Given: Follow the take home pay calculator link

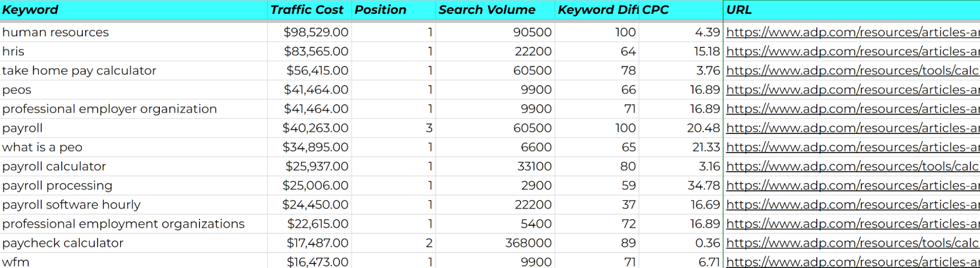Looking at the screenshot, I should (x=852, y=71).
